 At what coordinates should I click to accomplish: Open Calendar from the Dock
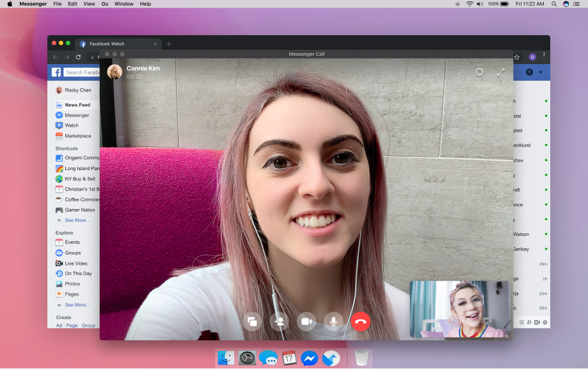click(x=289, y=359)
